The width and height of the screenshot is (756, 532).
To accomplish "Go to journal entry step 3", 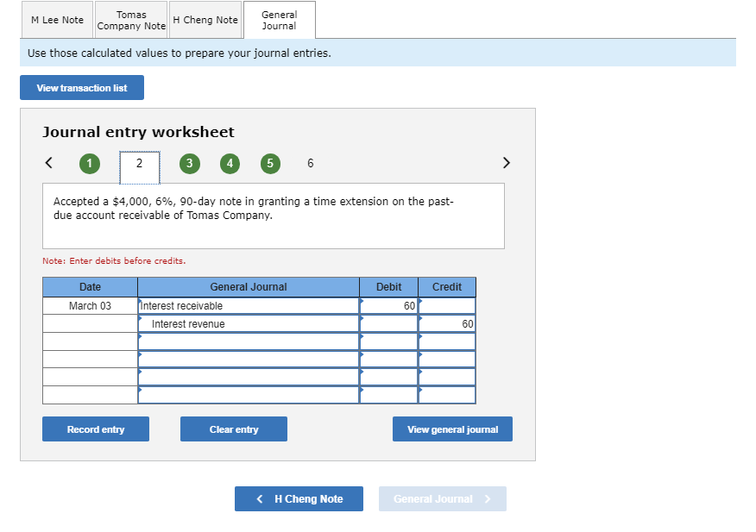I will tap(190, 164).
